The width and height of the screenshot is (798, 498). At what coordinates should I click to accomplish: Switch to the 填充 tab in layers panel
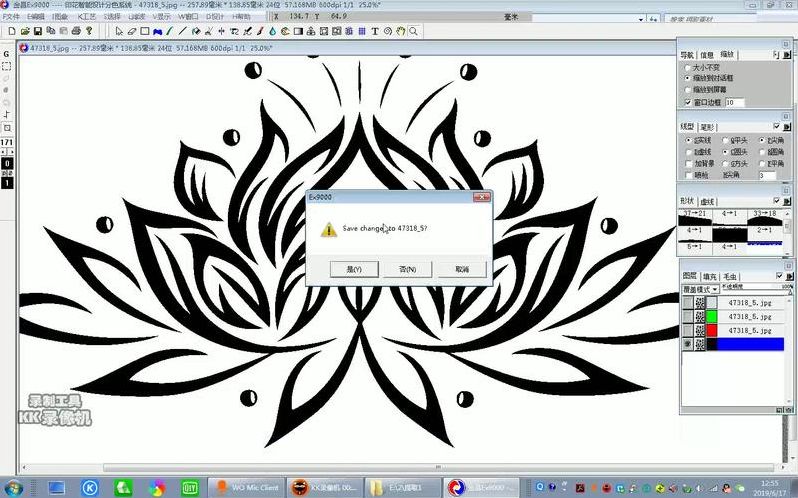[709, 276]
